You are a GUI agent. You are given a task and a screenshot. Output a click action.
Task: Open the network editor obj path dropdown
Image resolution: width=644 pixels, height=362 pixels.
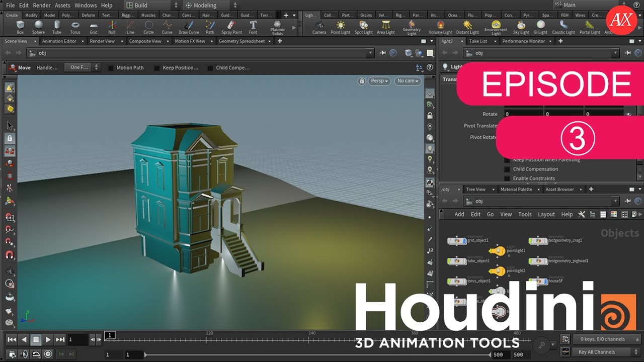[x=615, y=201]
